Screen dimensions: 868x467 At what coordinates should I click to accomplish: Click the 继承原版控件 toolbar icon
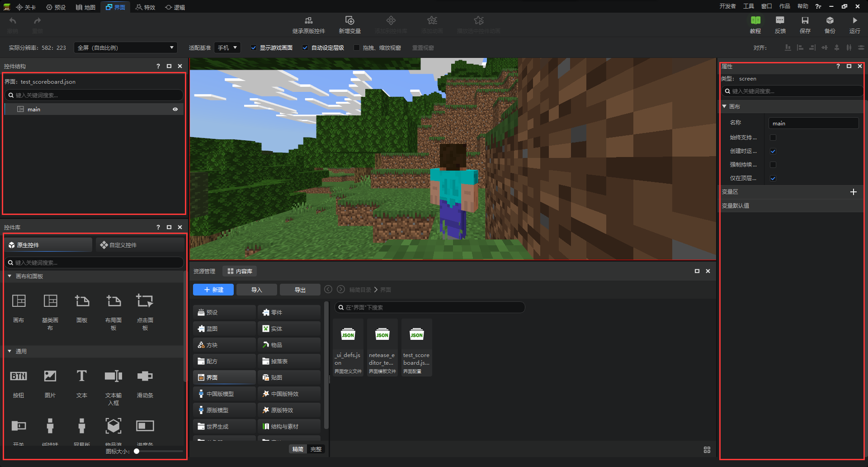tap(308, 20)
